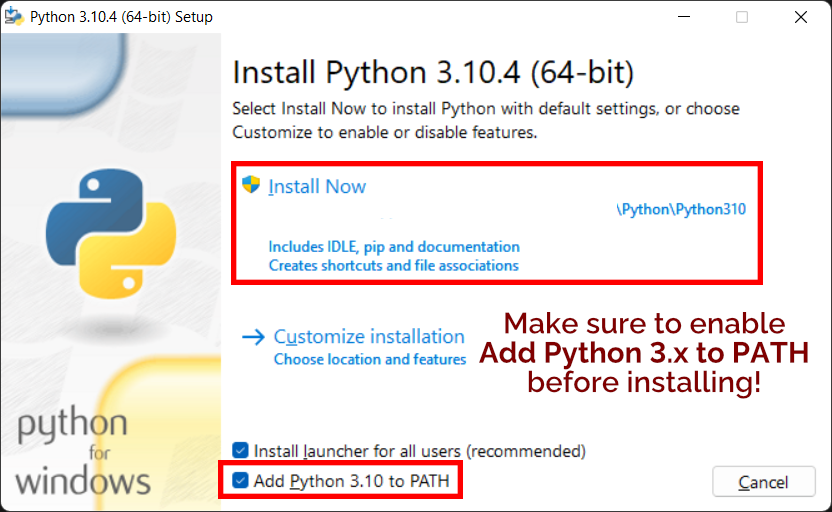
Task: Start installation with Install Now
Action: (317, 187)
